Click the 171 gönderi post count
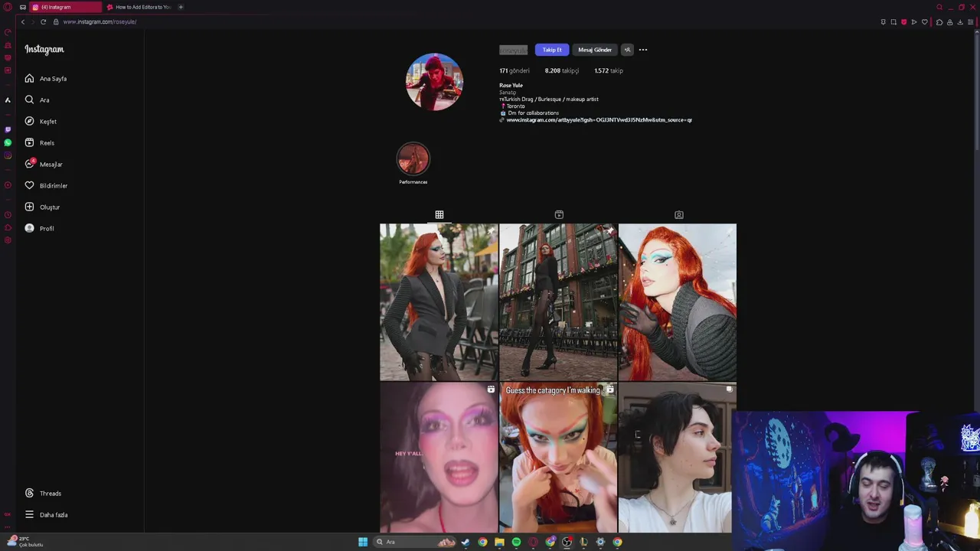980x551 pixels. click(514, 70)
